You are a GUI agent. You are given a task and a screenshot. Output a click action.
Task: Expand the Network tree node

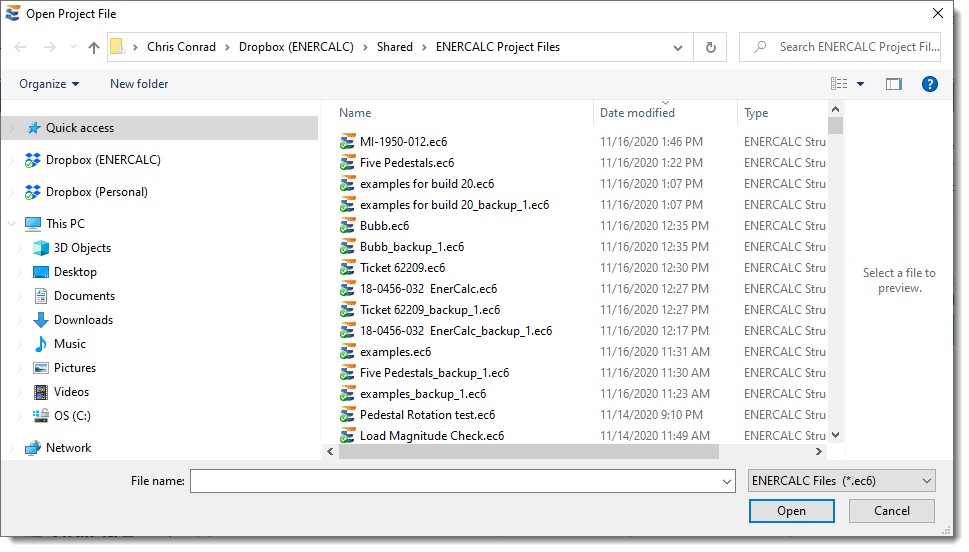pos(12,448)
